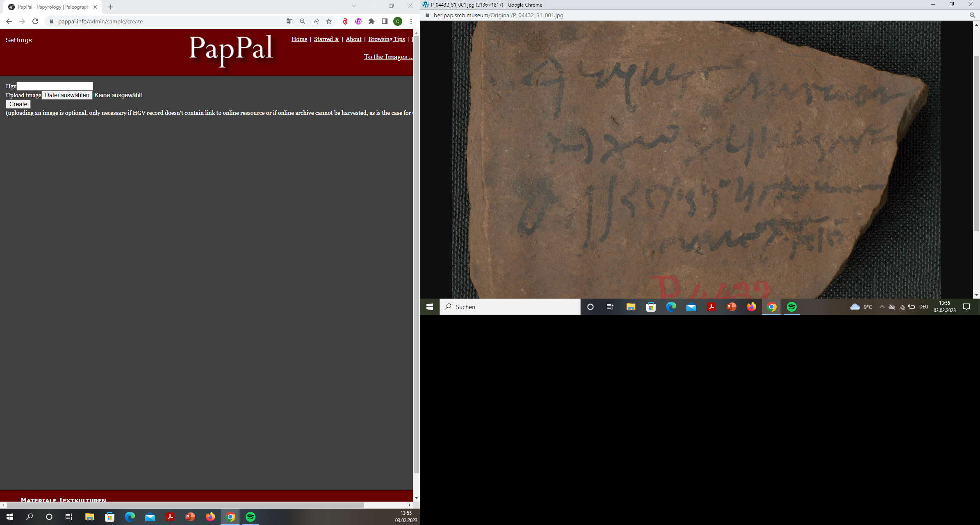
Task: Open Edge in the Suchen taskbar
Action: [x=671, y=307]
